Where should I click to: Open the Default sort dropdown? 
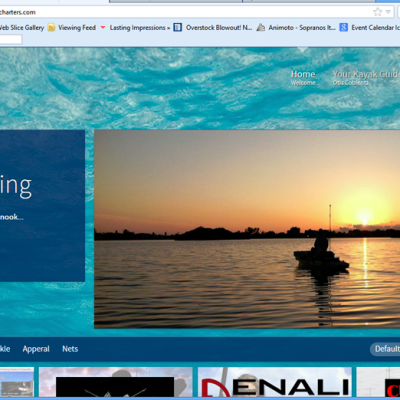coord(385,349)
